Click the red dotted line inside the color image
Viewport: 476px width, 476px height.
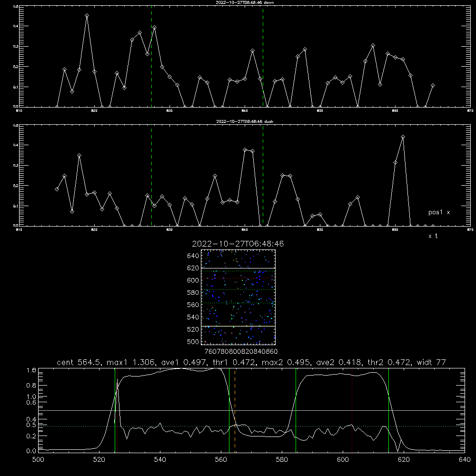click(x=238, y=278)
